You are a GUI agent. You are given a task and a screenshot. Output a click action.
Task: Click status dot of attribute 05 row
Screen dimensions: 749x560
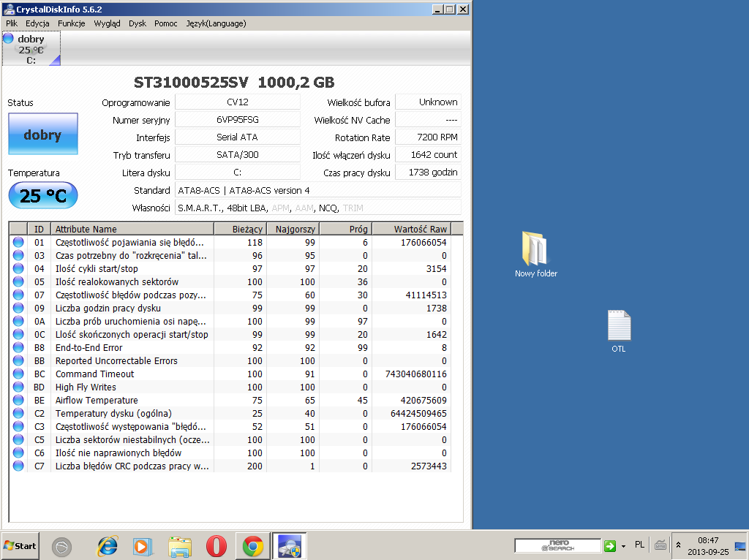18,281
